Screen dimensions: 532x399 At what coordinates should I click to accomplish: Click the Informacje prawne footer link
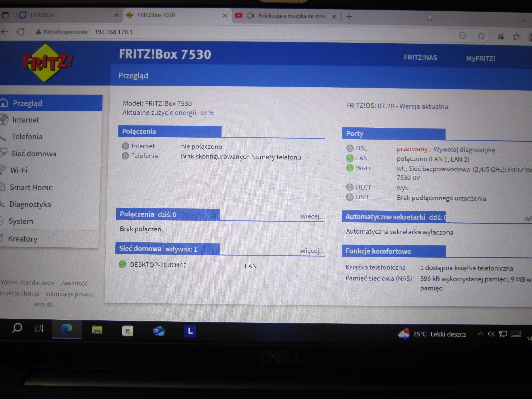coord(70,294)
